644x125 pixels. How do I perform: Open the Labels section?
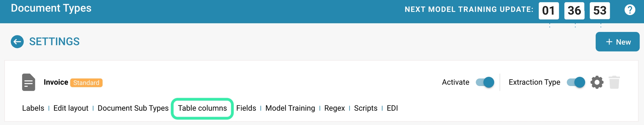(x=33, y=108)
